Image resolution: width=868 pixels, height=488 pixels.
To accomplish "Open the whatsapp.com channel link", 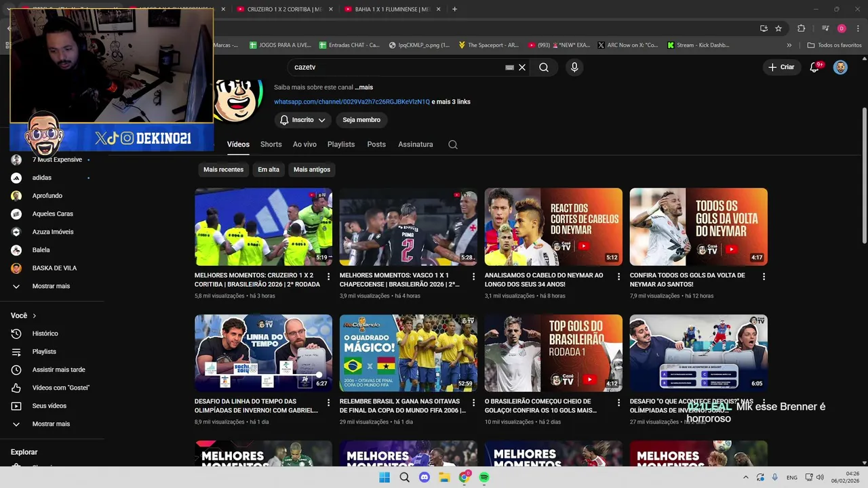I will (x=352, y=102).
